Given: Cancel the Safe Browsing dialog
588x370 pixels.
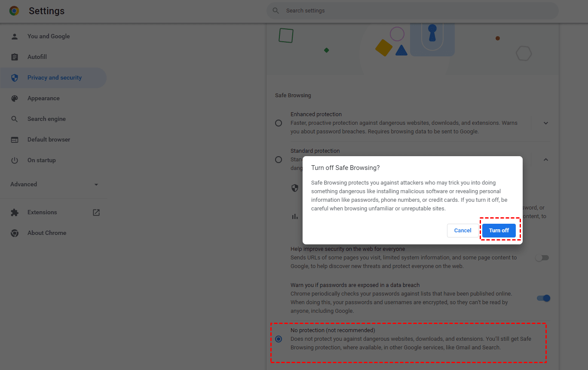Looking at the screenshot, I should pos(462,230).
